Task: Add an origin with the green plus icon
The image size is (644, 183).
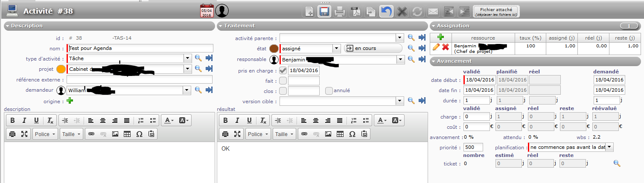Action: 70,101
